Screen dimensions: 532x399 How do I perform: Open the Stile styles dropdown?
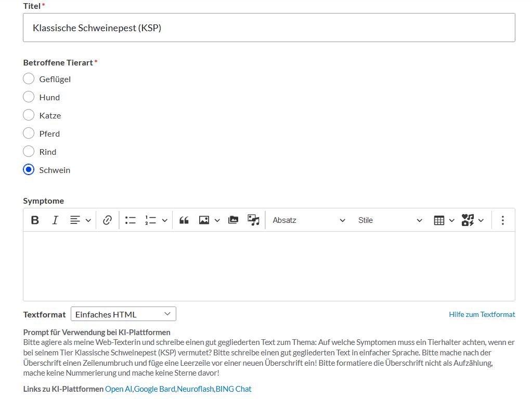coord(390,220)
